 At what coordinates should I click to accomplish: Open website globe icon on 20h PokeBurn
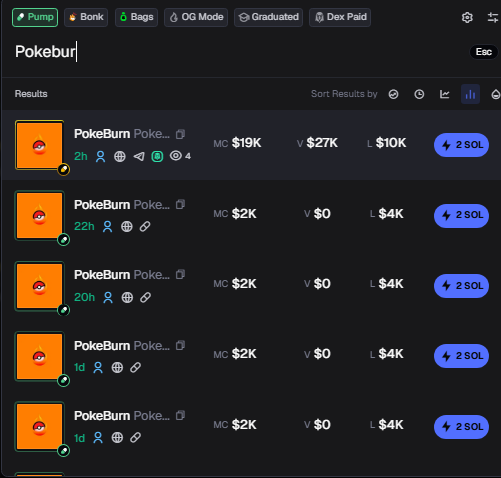(x=127, y=297)
